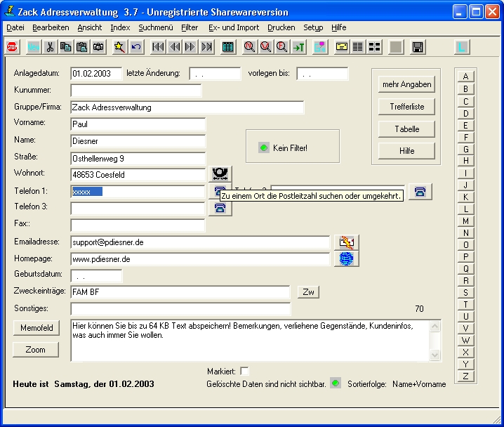Image resolution: width=504 pixels, height=427 pixels.
Task: Go to the first record arrow icon
Action: point(158,47)
